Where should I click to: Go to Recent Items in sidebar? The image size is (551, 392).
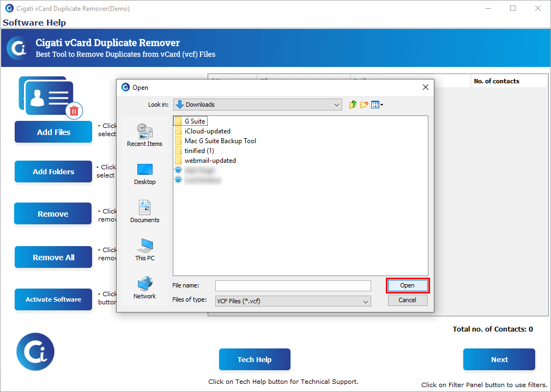(144, 135)
